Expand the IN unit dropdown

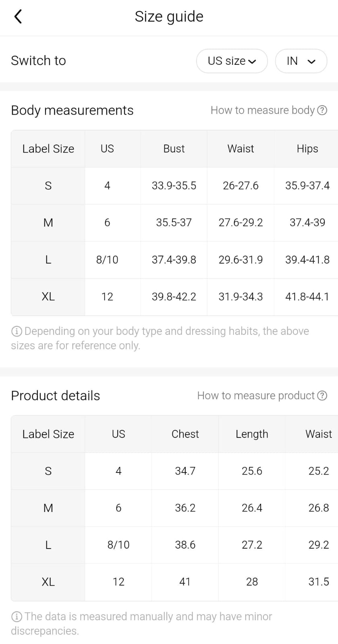[301, 61]
